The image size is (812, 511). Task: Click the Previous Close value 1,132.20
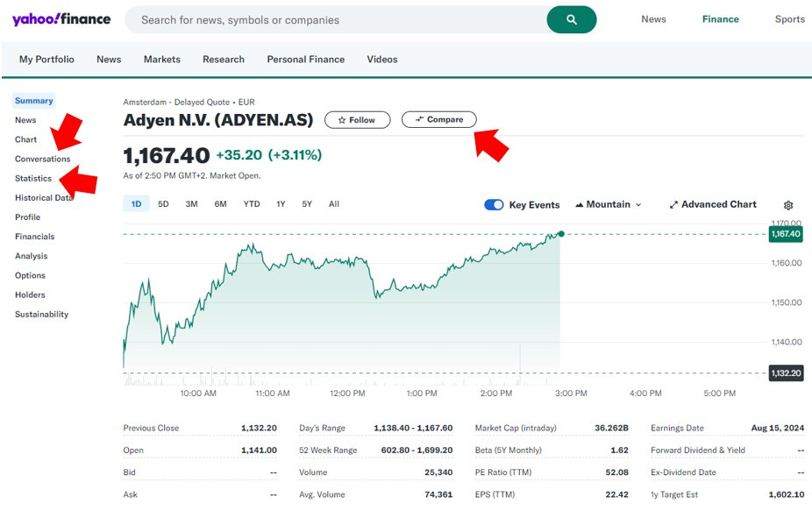(259, 428)
